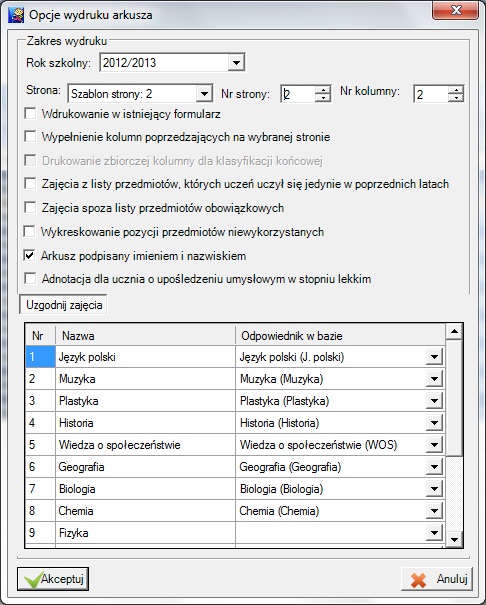This screenshot has height=605, width=486.
Task: Enable Zajęcia spoza listy przedmiotów obowiązkowych
Action: click(x=30, y=207)
